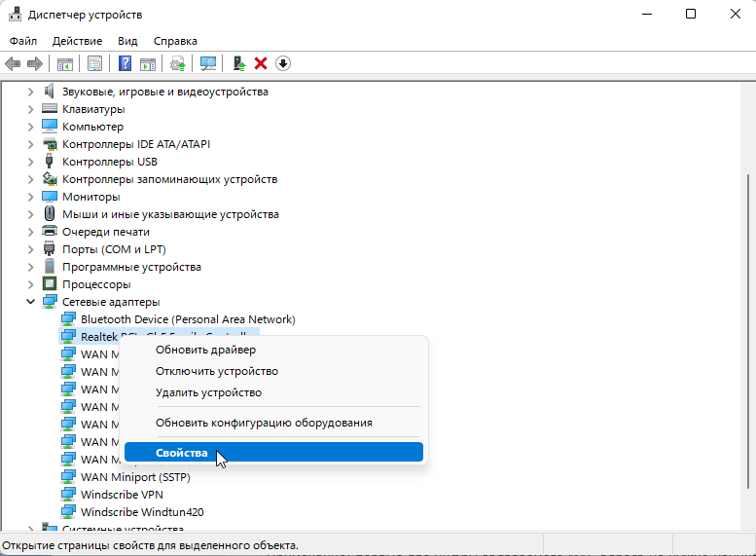The height and width of the screenshot is (556, 756).
Task: Select Контроллеры IDE ATA/ATAPI label
Action: [136, 144]
